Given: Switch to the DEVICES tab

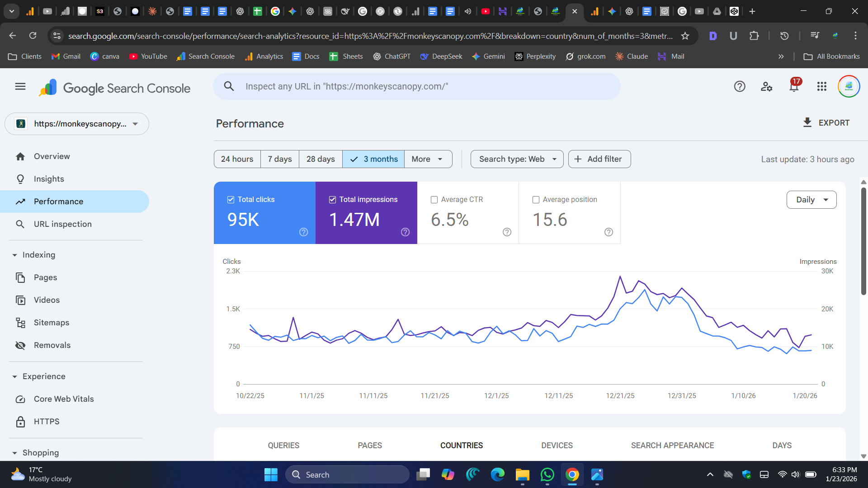Looking at the screenshot, I should click(x=557, y=446).
